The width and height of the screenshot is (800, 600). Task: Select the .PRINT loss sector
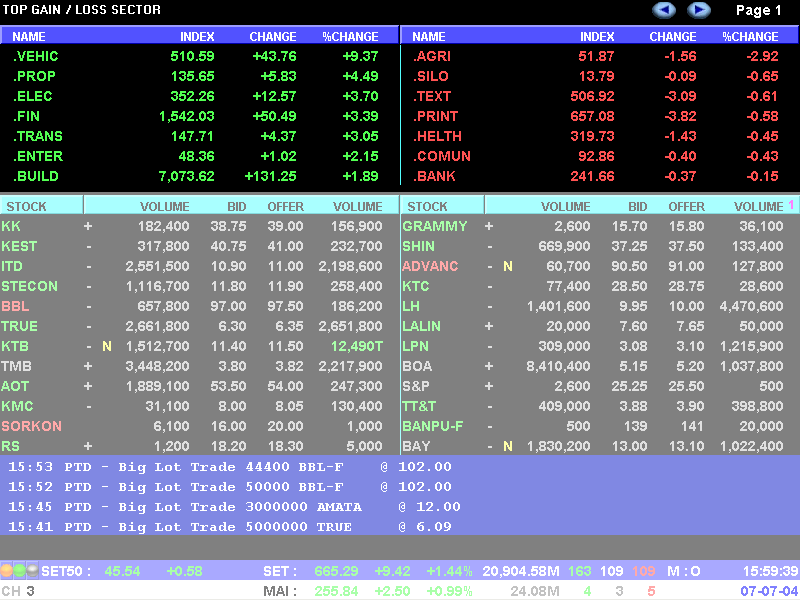(435, 116)
